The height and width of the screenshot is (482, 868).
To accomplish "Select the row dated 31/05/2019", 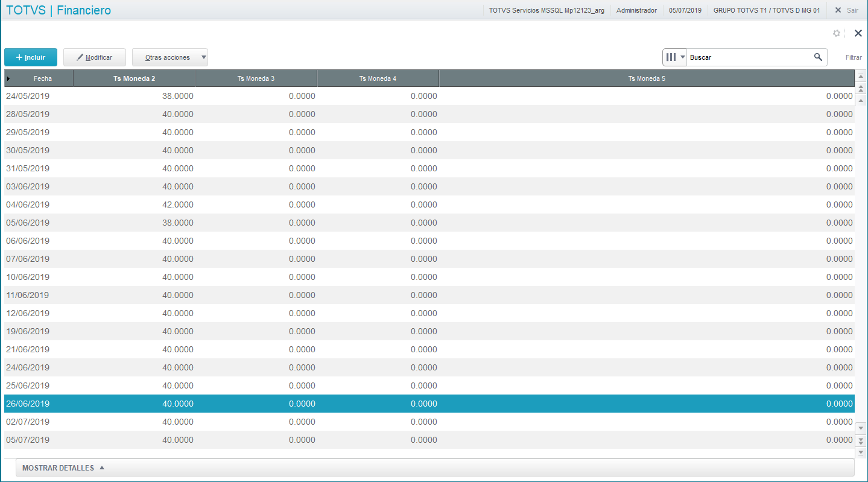I will (429, 168).
